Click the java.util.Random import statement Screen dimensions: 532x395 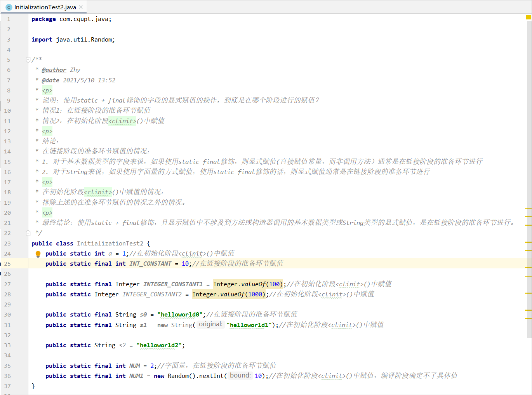point(73,40)
